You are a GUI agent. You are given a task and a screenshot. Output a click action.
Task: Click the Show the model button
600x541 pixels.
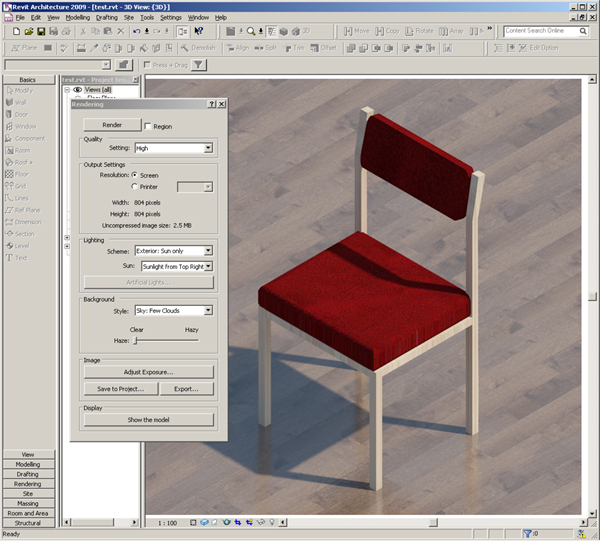point(148,420)
